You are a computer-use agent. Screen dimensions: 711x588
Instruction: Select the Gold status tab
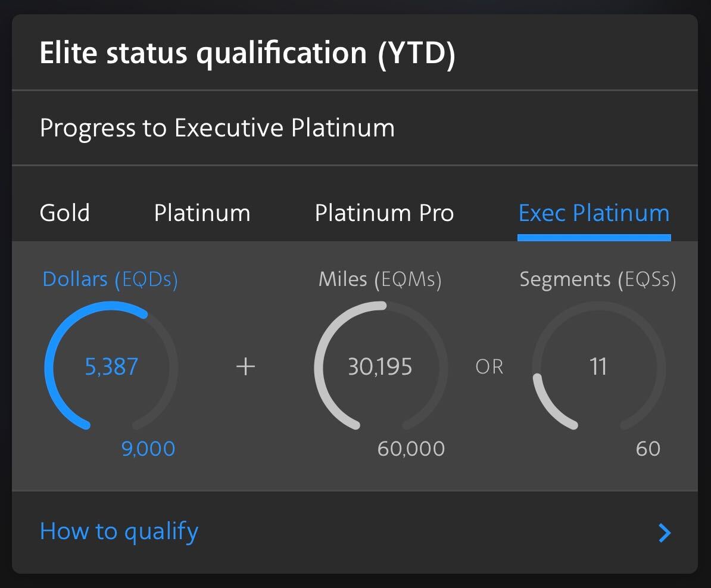click(x=64, y=213)
